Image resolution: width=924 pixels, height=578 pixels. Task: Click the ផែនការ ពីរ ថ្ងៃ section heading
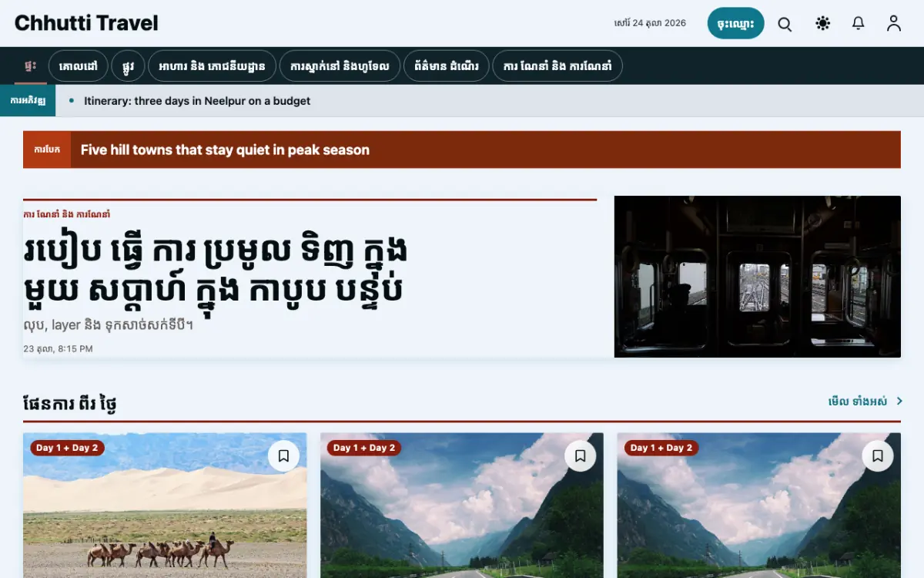point(70,404)
